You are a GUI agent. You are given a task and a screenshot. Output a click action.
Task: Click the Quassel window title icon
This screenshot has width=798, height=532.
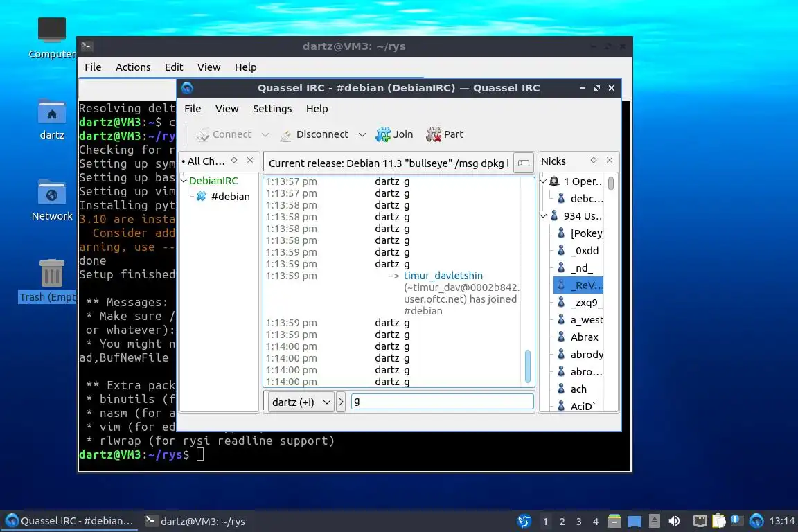[x=187, y=87]
